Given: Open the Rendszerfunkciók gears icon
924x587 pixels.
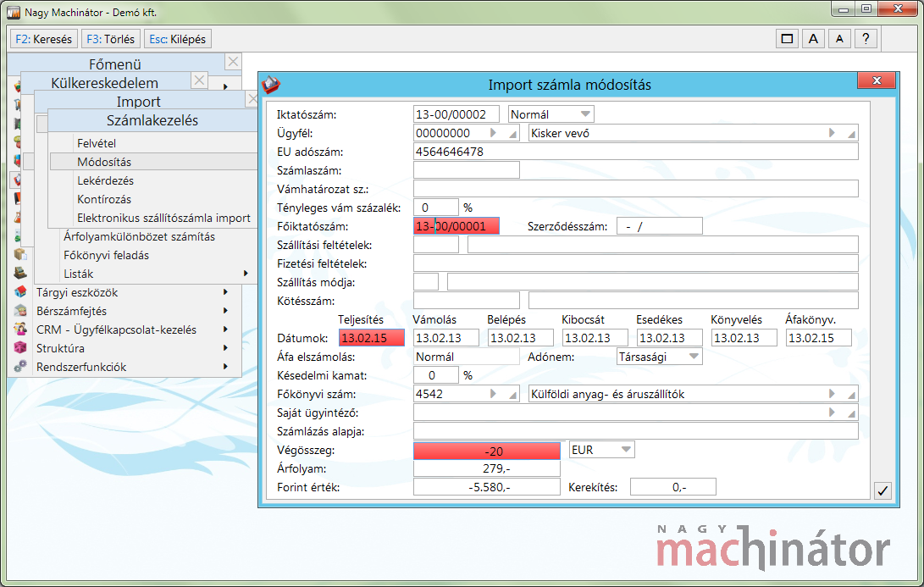Looking at the screenshot, I should click(20, 367).
